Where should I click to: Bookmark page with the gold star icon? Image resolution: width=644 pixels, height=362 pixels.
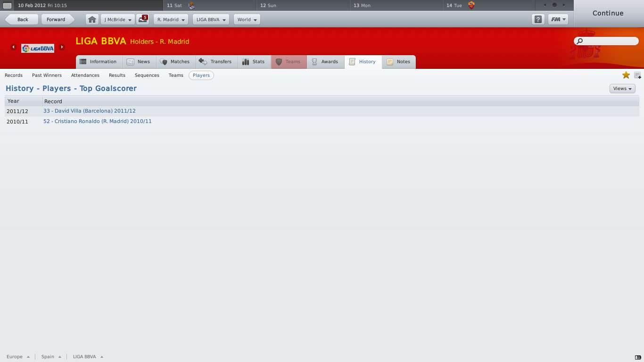626,75
